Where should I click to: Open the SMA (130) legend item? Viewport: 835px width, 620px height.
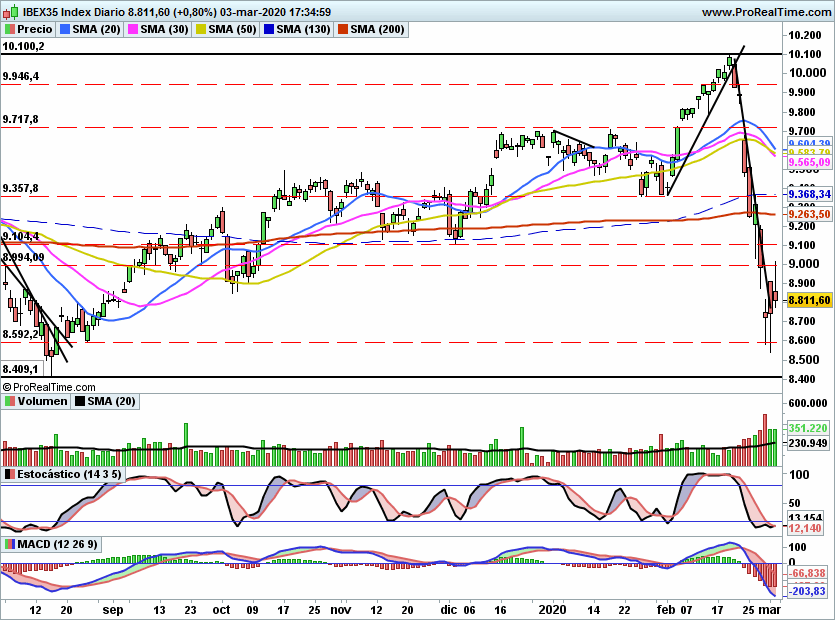click(297, 30)
